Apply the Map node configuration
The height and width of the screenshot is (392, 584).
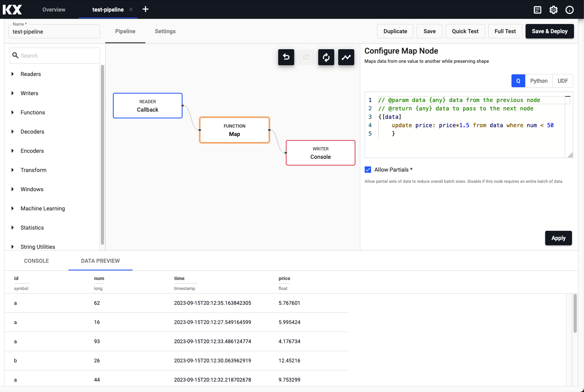tap(558, 238)
